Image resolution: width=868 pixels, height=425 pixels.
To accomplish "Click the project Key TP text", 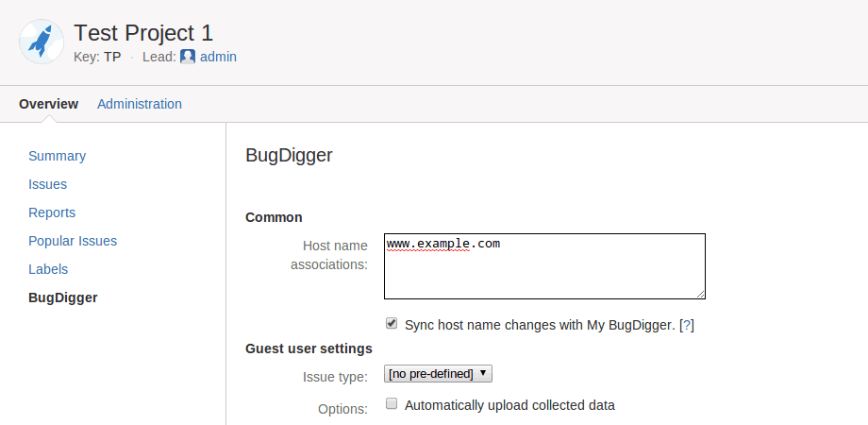I will pos(97,57).
